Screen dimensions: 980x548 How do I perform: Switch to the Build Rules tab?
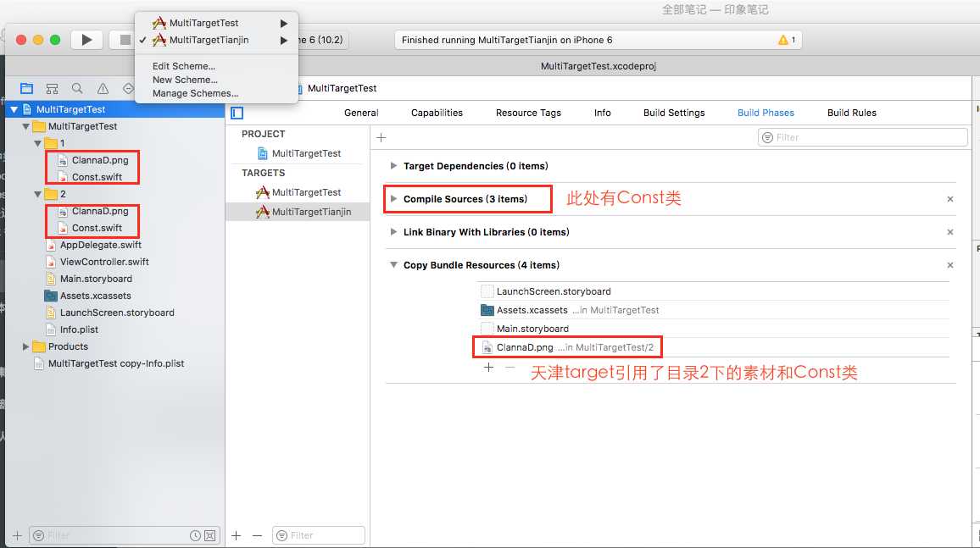pyautogui.click(x=852, y=113)
